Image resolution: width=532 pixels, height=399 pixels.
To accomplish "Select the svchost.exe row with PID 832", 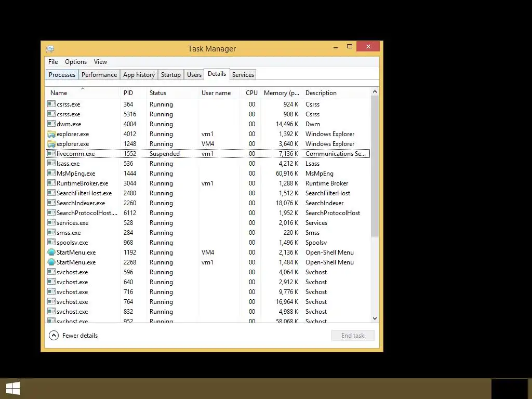I will click(x=208, y=312).
